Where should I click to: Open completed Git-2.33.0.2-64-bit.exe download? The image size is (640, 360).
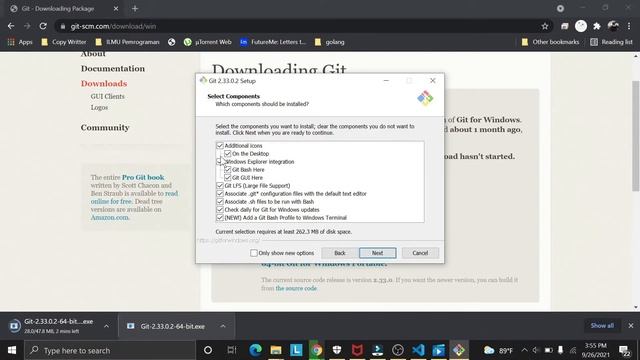point(172,326)
